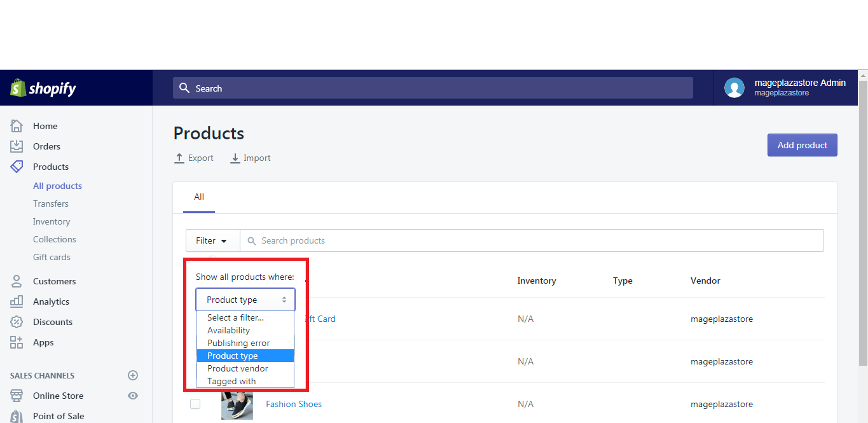Click the admin profile avatar
Viewport: 868px width, 423px height.
coord(734,88)
